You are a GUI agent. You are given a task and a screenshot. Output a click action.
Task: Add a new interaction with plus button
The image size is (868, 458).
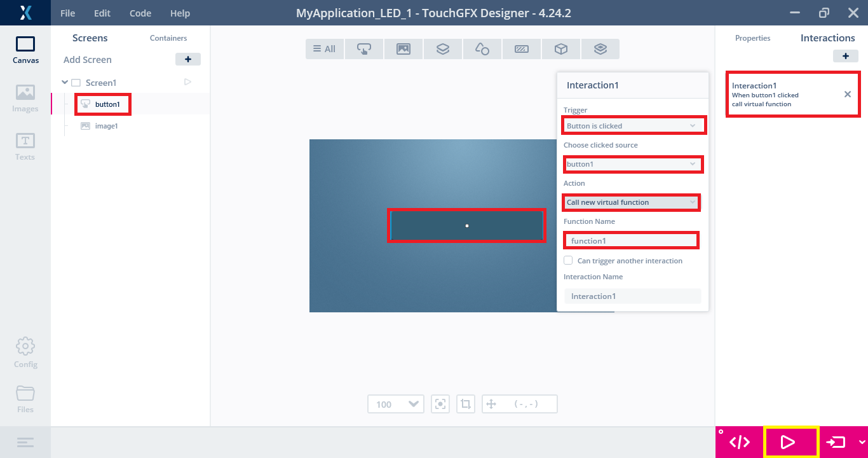click(846, 56)
